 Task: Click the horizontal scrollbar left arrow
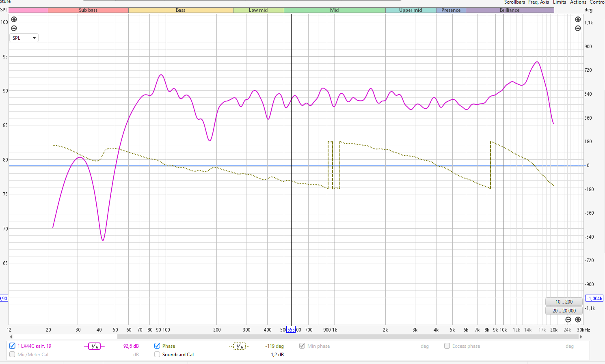[x=11, y=337]
